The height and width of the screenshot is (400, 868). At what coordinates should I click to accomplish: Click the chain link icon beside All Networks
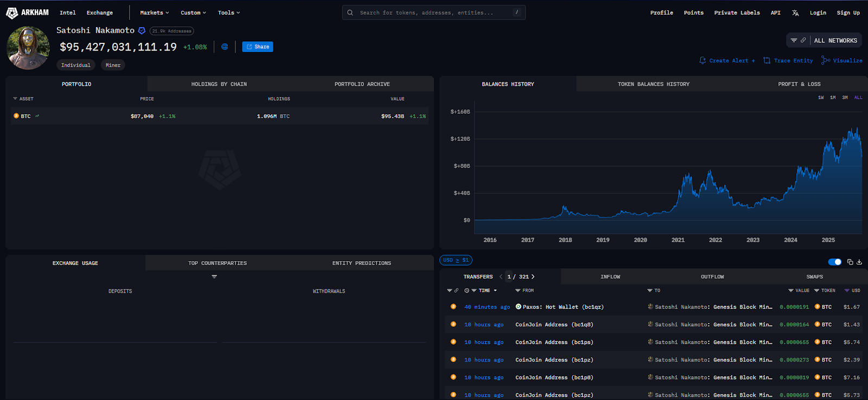(803, 41)
